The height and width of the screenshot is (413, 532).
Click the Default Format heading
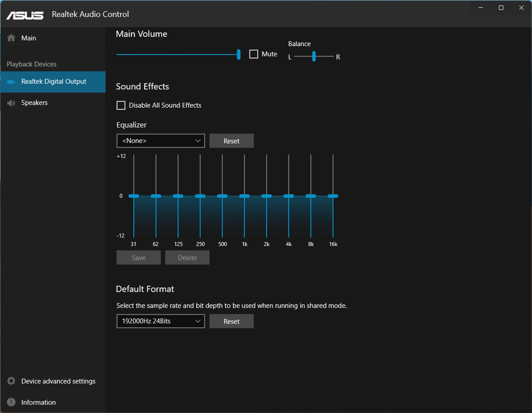[x=145, y=289]
